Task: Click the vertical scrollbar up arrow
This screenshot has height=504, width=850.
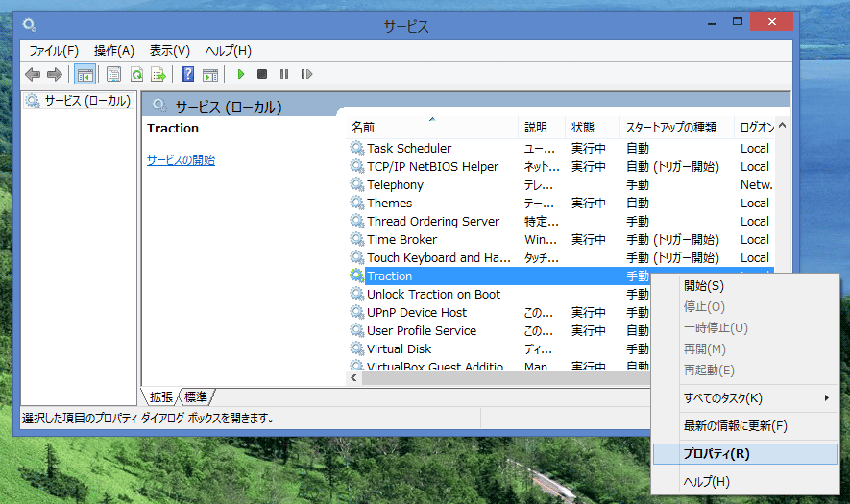Action: pyautogui.click(x=782, y=125)
